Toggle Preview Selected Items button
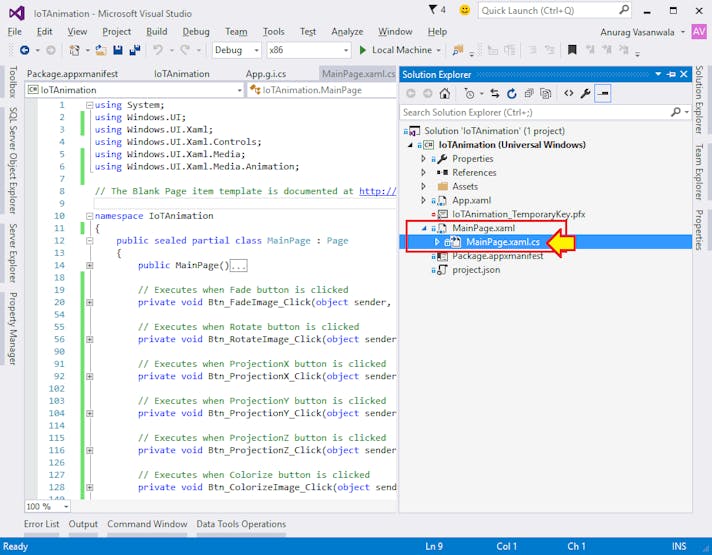The image size is (712, 555). [603, 94]
